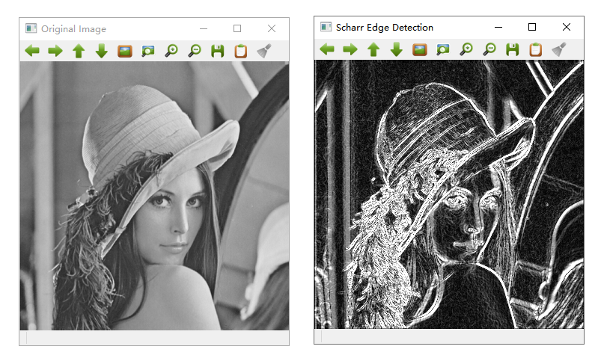Image resolution: width=601 pixels, height=364 pixels.
Task: Click pan up arrow in Original Image window
Action: (79, 51)
